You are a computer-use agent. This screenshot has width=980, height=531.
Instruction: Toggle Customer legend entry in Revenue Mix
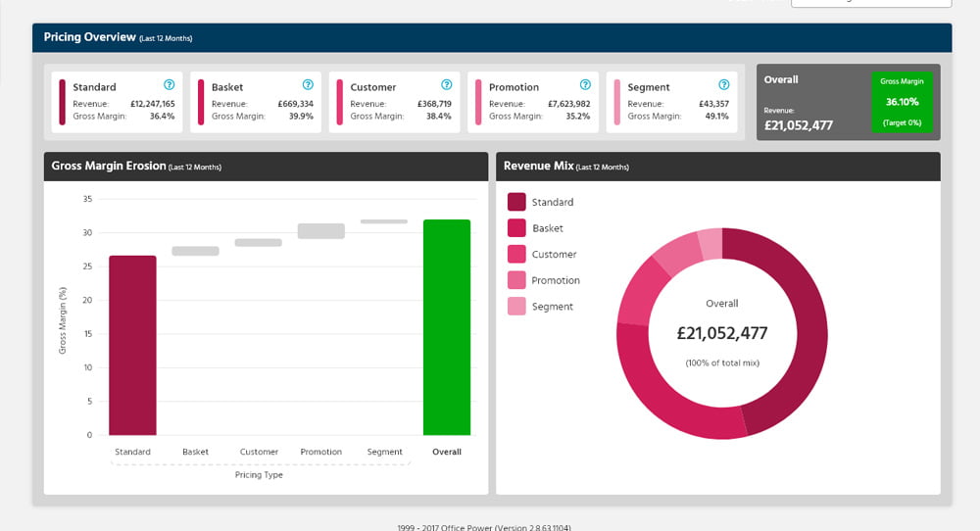pos(554,255)
